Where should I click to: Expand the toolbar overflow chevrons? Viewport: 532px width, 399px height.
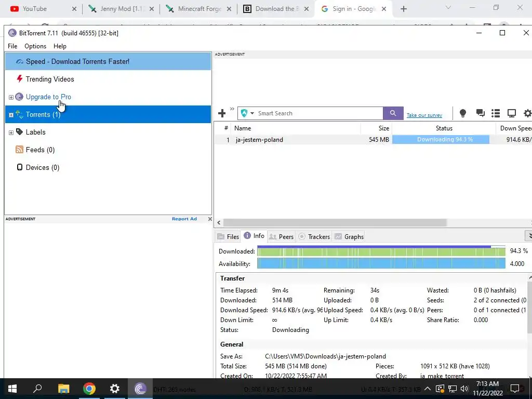tap(232, 109)
